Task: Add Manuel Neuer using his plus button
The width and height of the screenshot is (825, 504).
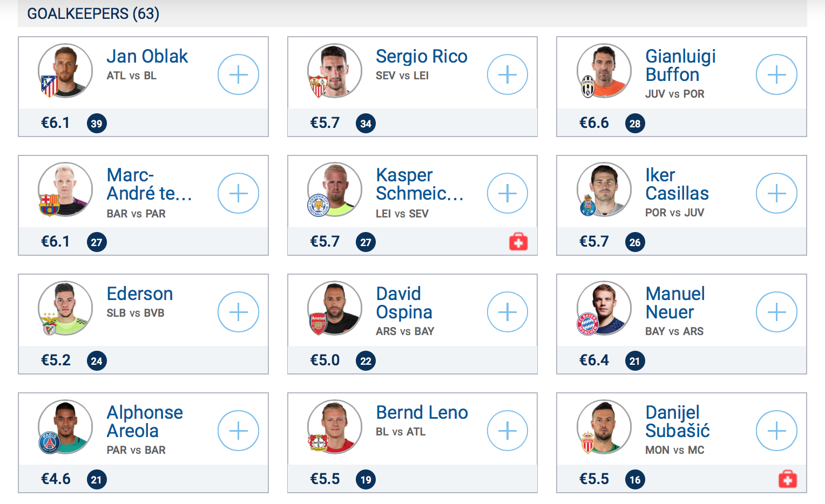Action: [x=776, y=312]
